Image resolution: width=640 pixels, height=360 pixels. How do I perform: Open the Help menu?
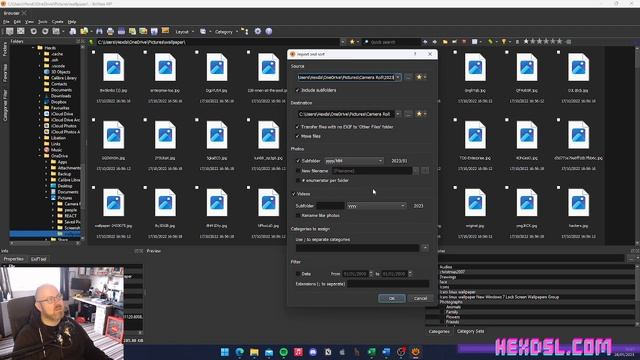(72, 22)
